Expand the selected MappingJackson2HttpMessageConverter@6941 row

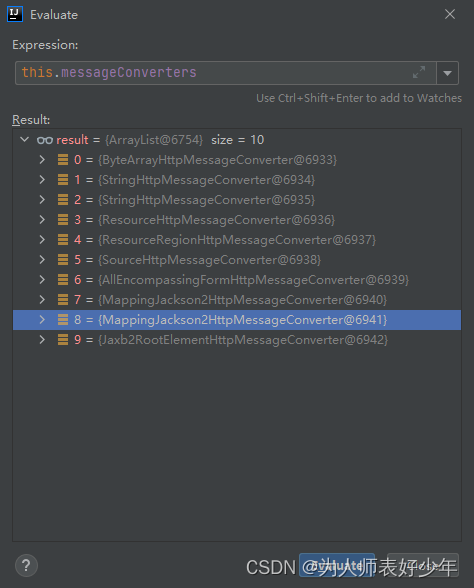point(42,320)
